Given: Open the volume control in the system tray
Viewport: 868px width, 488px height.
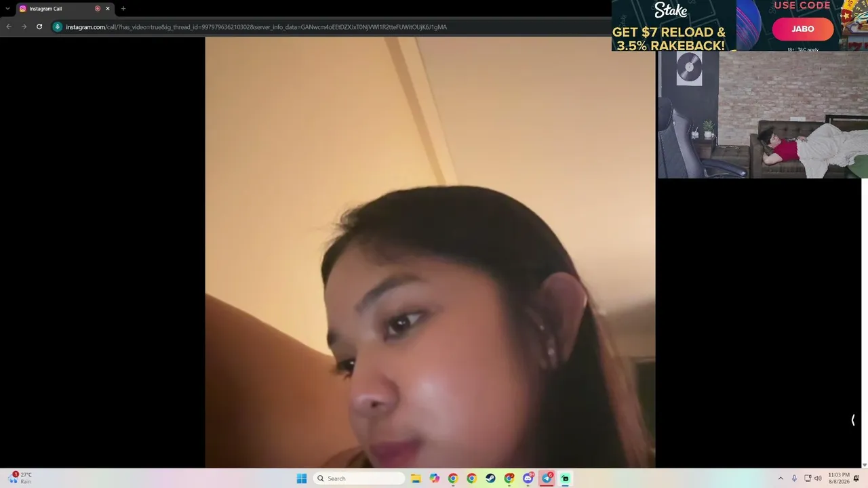Looking at the screenshot, I should coord(818,479).
